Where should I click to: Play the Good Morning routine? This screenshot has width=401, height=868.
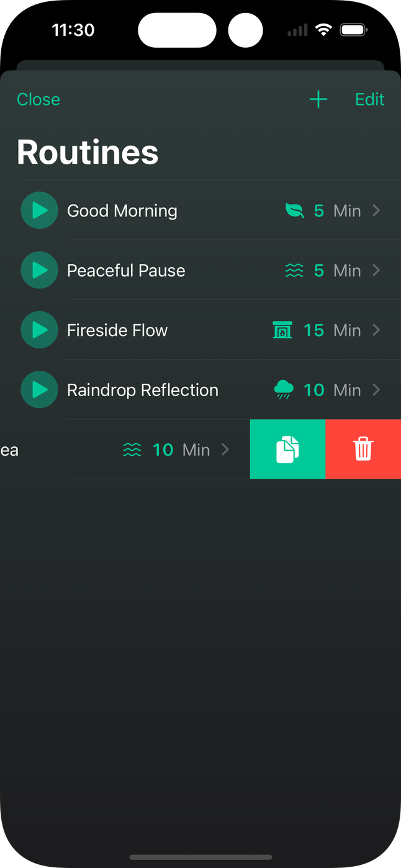[x=39, y=211]
